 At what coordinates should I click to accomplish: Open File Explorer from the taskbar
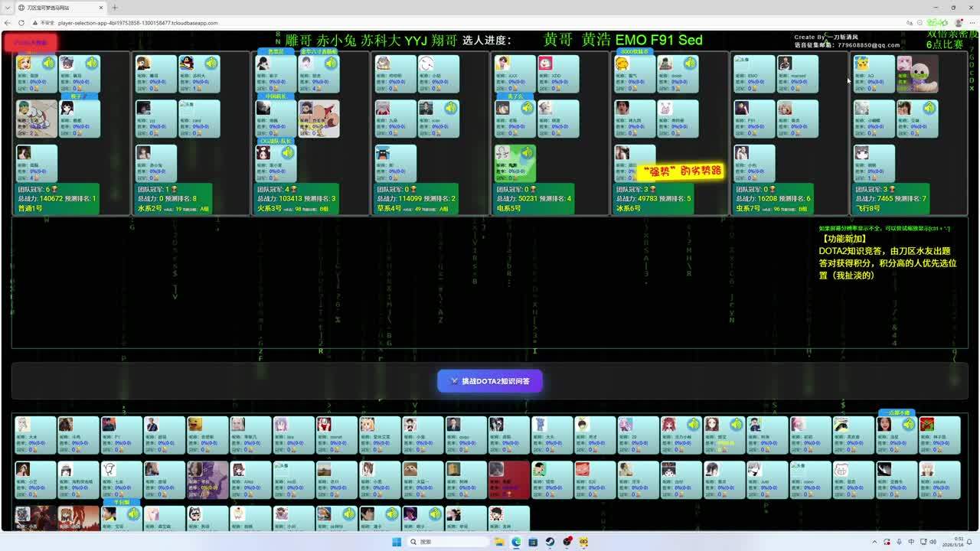click(499, 542)
